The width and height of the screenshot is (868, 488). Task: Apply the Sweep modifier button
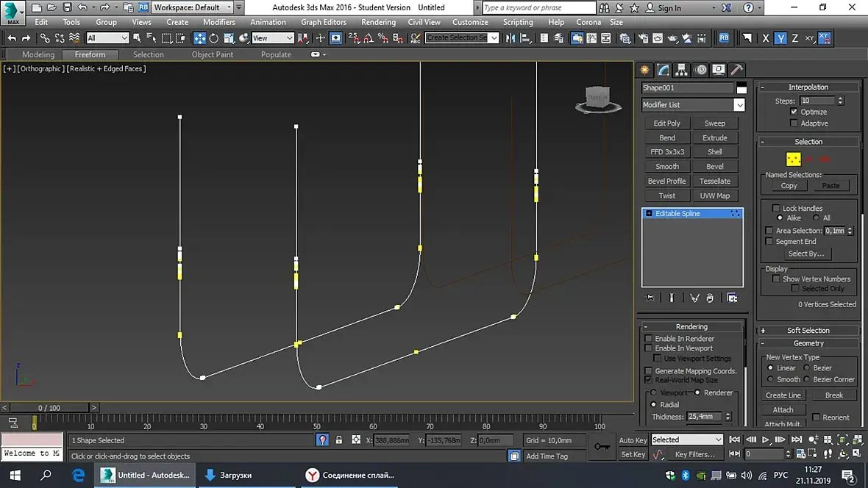[x=714, y=123]
